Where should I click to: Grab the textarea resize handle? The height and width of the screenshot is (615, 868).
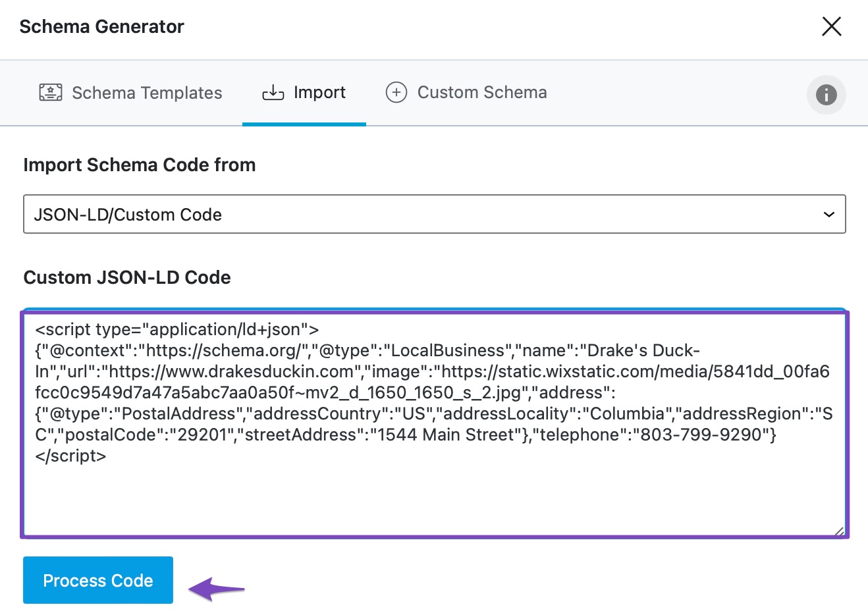(x=838, y=531)
